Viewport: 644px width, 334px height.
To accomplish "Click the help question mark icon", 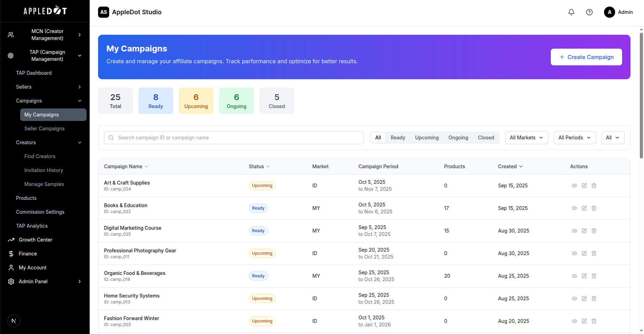I will (x=589, y=12).
